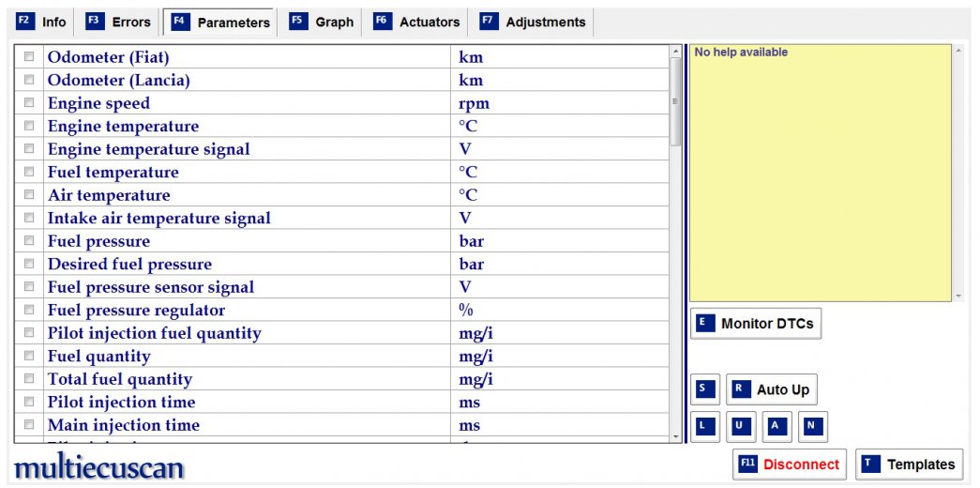Open the Errors tab
Screen dimensions: 980x488
[x=118, y=23]
